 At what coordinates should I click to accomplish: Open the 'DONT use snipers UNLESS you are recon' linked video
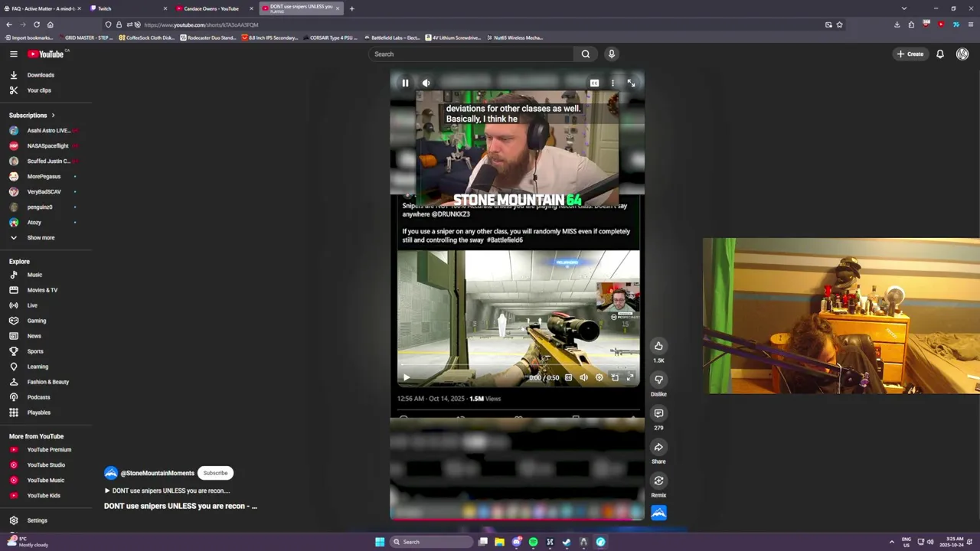click(167, 491)
